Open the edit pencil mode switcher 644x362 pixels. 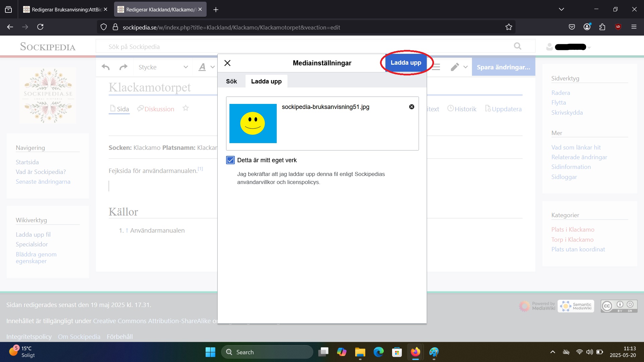pyautogui.click(x=459, y=67)
